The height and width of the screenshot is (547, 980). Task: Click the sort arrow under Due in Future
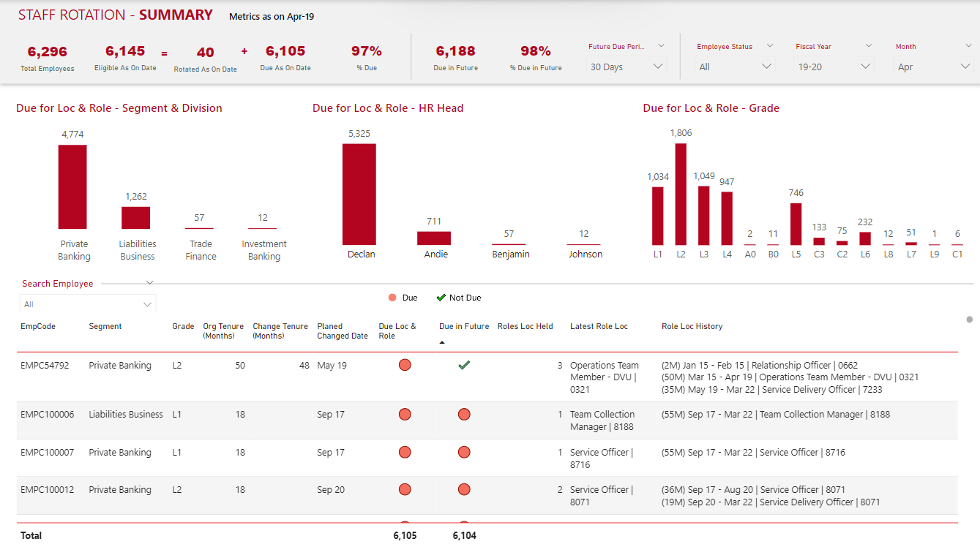click(441, 342)
